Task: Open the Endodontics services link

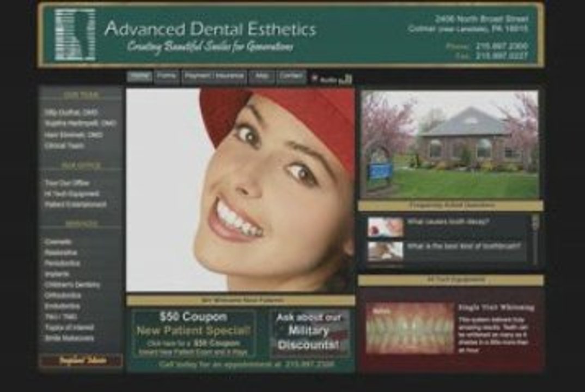Action: point(62,306)
